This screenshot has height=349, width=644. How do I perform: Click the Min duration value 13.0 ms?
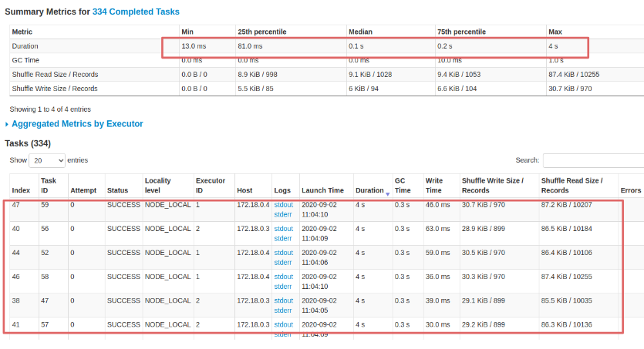(x=194, y=46)
